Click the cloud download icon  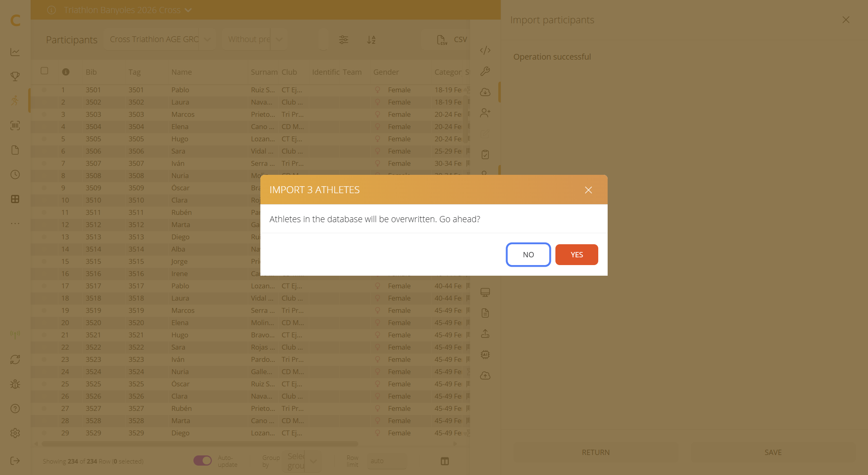coord(485,92)
